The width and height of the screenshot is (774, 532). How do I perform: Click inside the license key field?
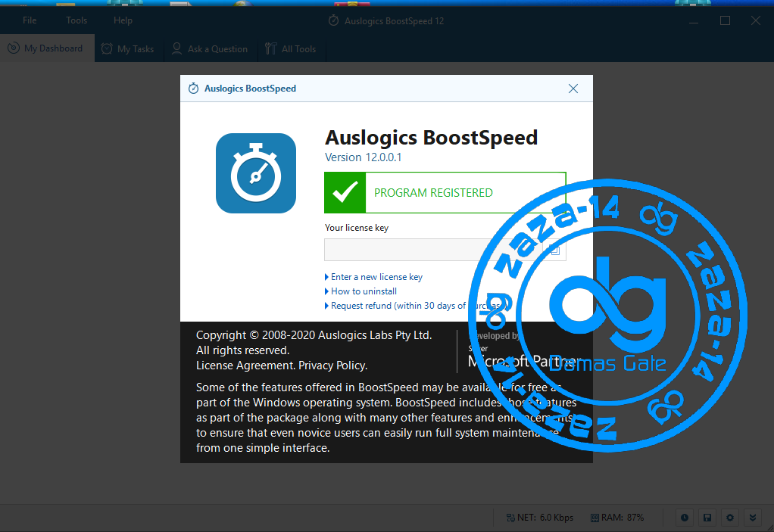click(x=433, y=250)
